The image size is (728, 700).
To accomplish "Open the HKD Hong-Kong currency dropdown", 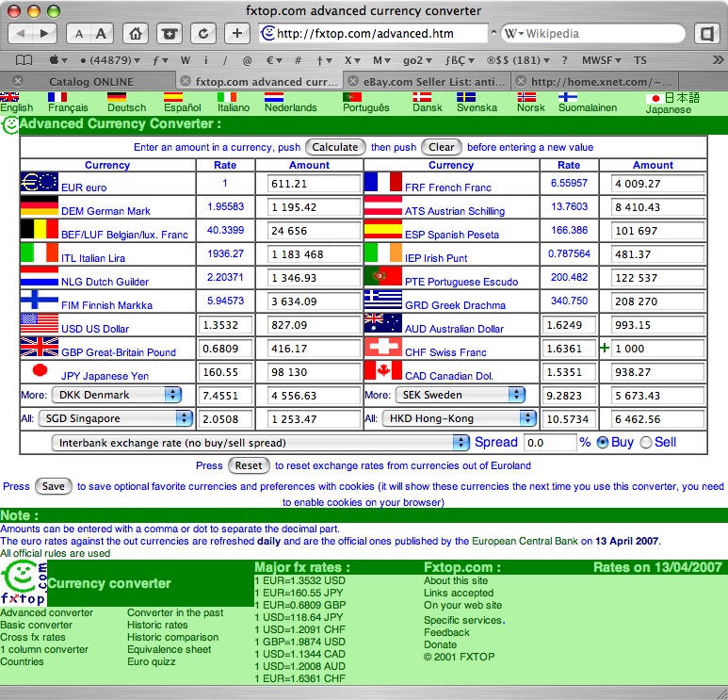I will pos(460,418).
